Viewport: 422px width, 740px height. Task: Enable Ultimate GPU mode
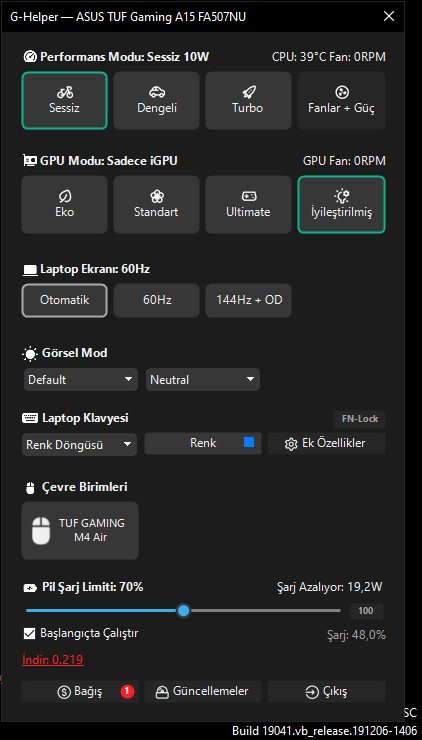tap(248, 205)
